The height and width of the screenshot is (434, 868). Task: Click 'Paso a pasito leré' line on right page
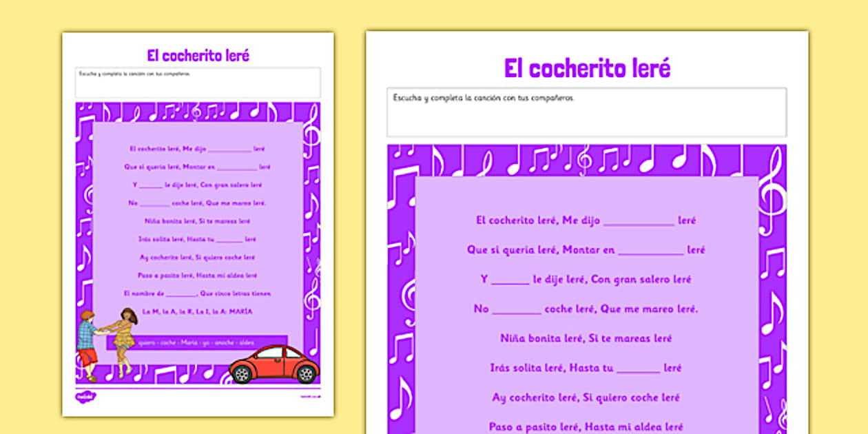point(586,426)
